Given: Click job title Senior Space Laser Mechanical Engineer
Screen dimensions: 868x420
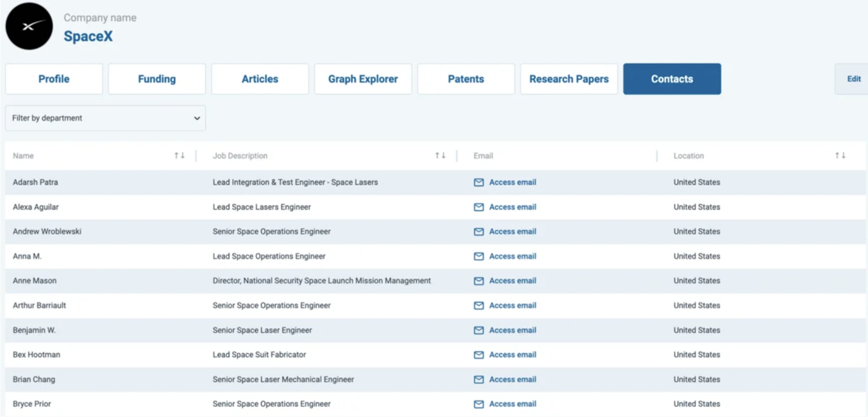Looking at the screenshot, I should click(x=283, y=380).
